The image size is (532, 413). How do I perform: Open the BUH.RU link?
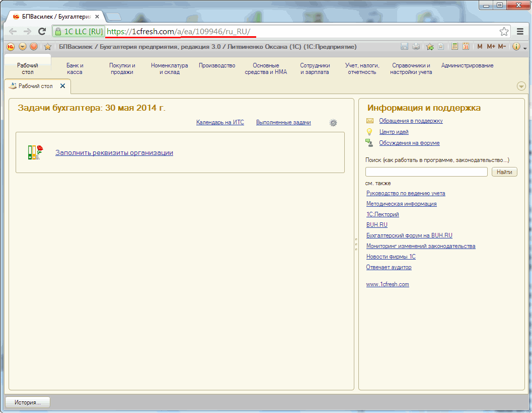tap(376, 225)
